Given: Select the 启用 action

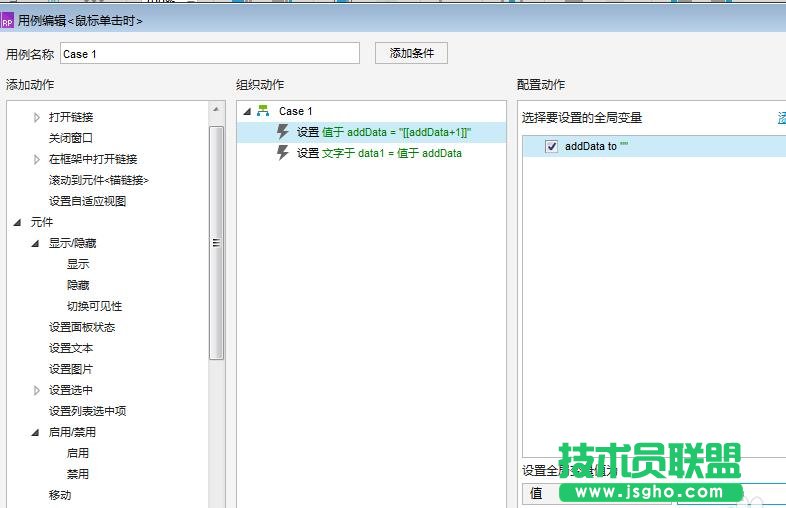Looking at the screenshot, I should point(78,453).
